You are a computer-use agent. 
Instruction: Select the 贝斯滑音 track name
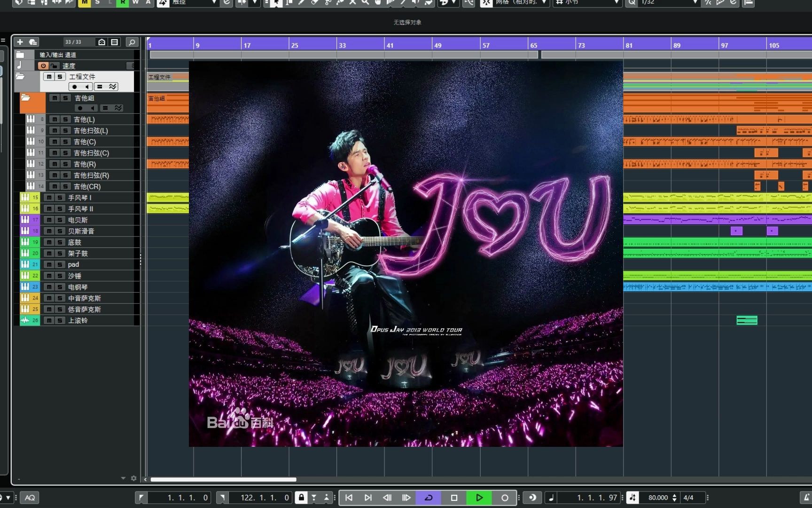pos(81,231)
